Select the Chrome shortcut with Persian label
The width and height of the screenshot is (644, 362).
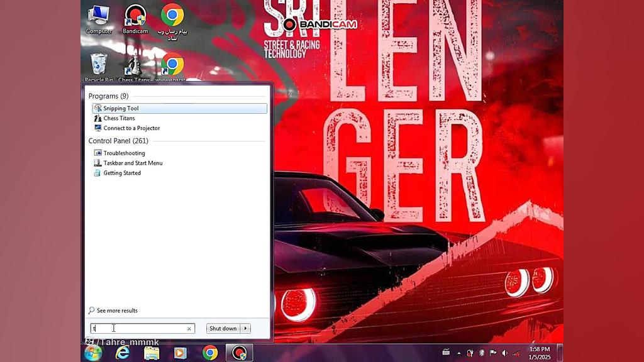click(172, 22)
